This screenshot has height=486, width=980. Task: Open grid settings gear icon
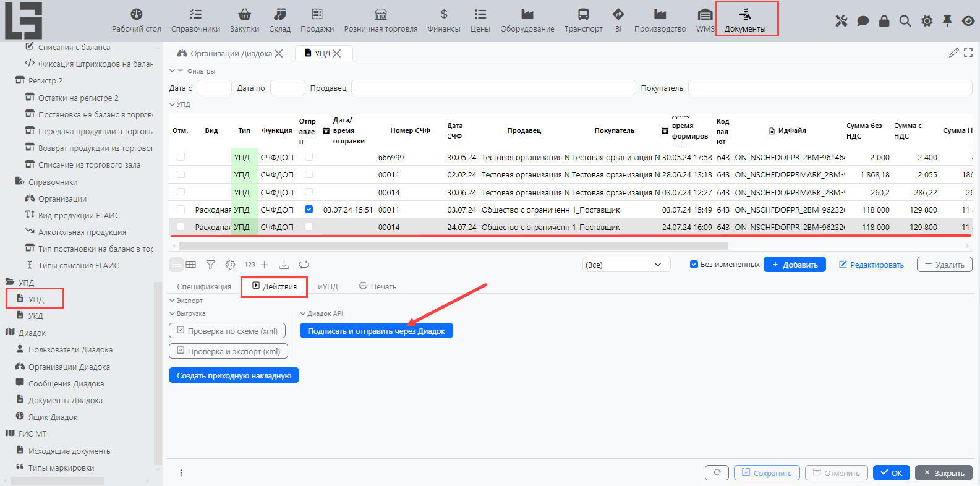point(230,265)
